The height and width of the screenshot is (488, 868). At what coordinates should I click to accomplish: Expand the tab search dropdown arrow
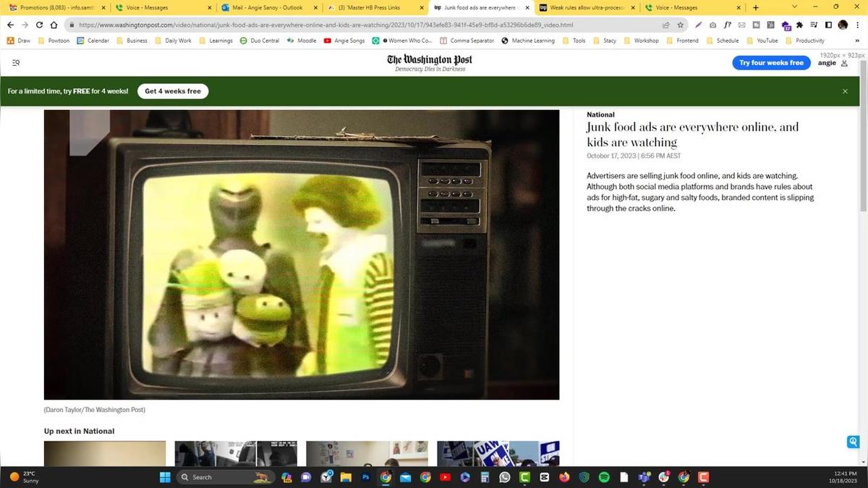click(795, 7)
